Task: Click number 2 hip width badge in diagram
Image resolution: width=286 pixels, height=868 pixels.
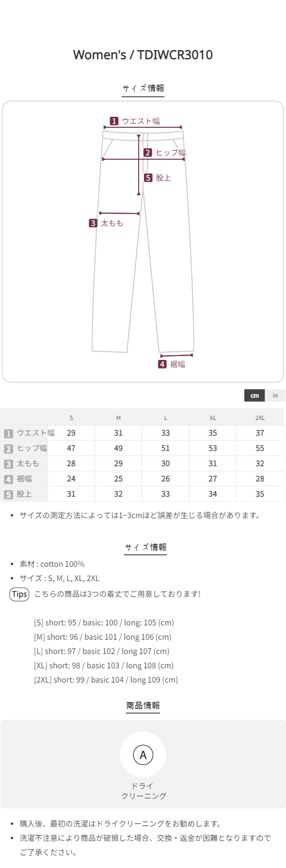Action: (148, 153)
